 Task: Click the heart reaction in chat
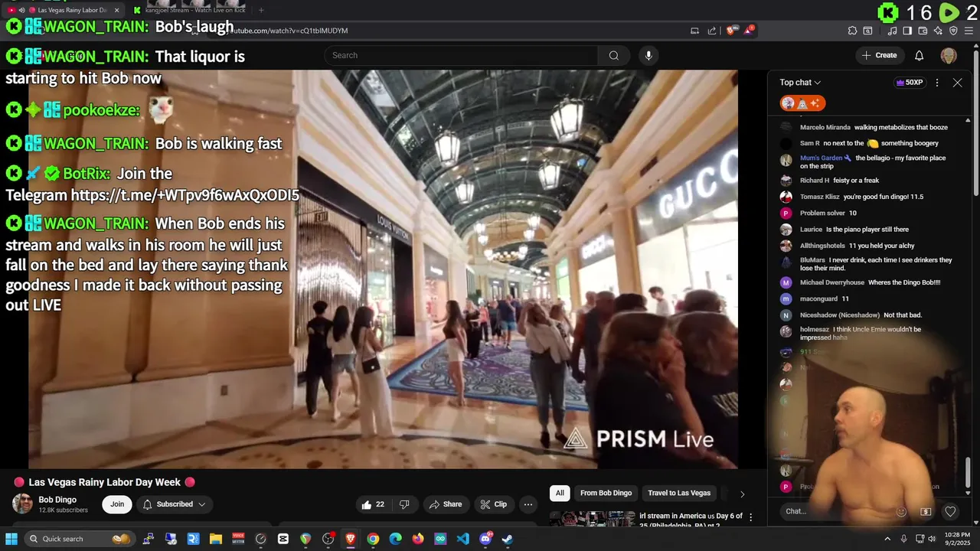tap(950, 511)
